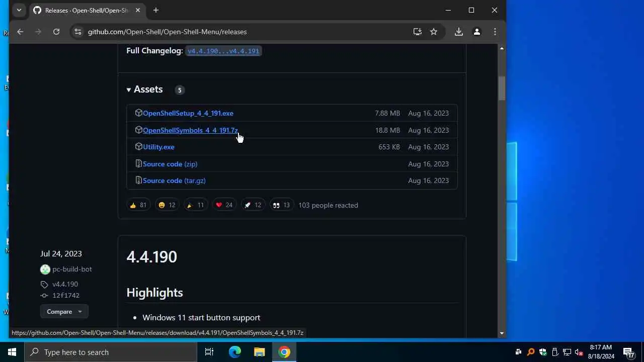
Task: Open the tab search dropdown arrow
Action: click(19, 10)
